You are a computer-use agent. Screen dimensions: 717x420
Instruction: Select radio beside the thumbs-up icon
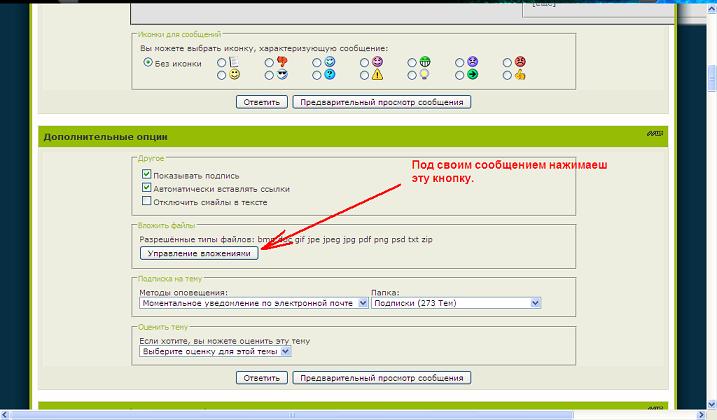tap(507, 75)
